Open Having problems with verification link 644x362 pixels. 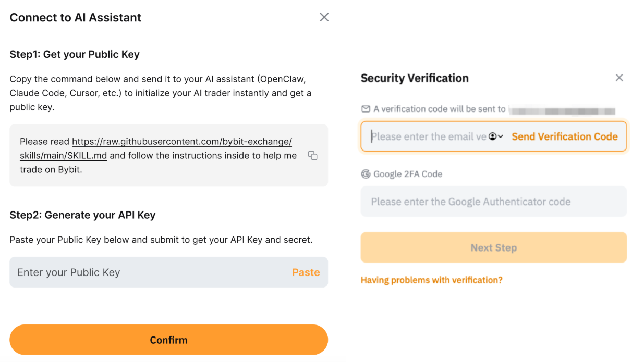click(x=431, y=280)
